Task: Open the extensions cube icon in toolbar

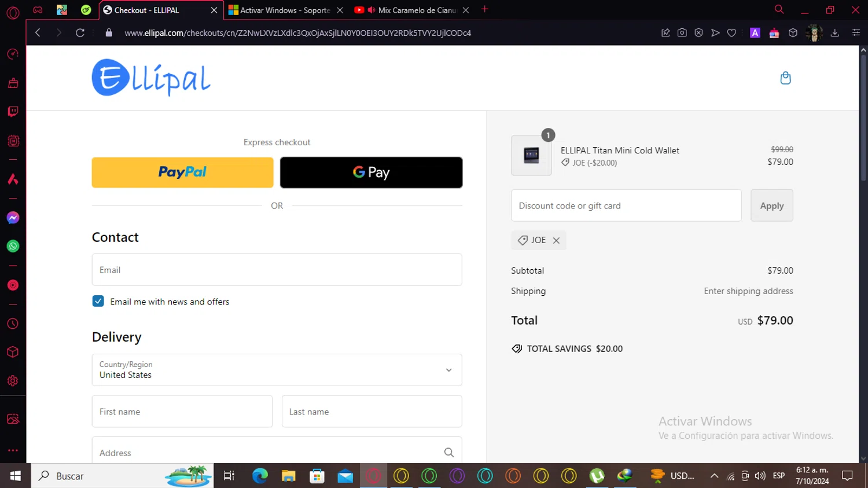Action: [x=793, y=33]
